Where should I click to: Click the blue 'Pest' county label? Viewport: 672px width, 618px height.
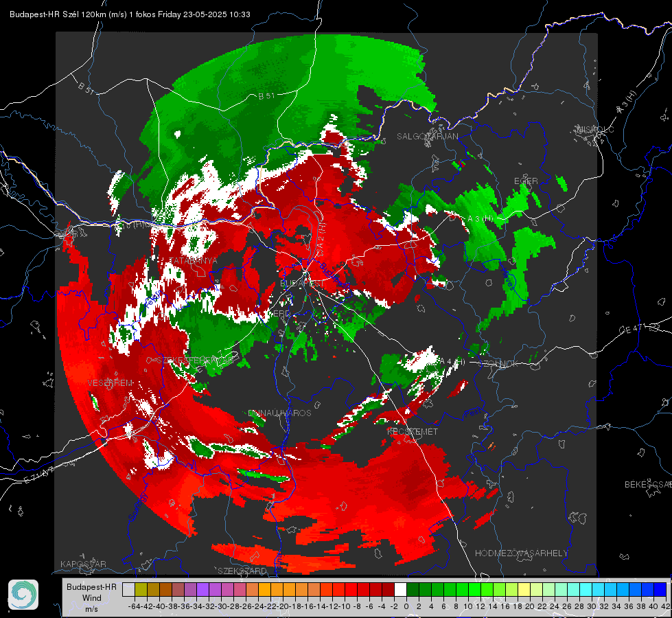click(472, 413)
